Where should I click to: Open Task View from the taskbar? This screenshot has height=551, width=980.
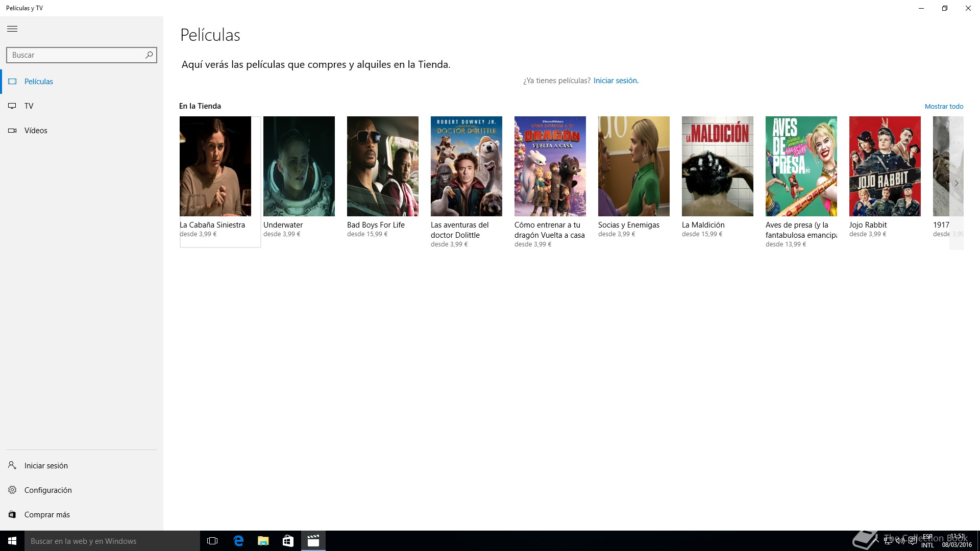click(212, 541)
